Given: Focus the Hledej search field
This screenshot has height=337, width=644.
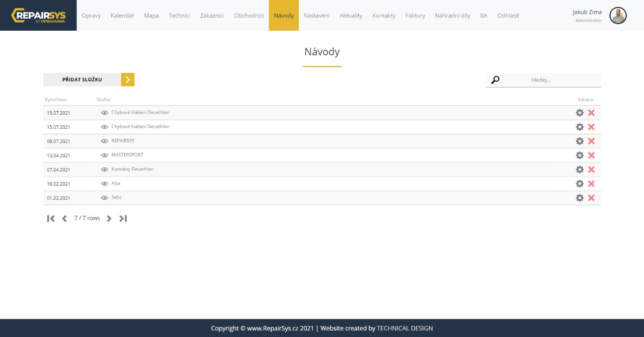Looking at the screenshot, I should tap(543, 80).
